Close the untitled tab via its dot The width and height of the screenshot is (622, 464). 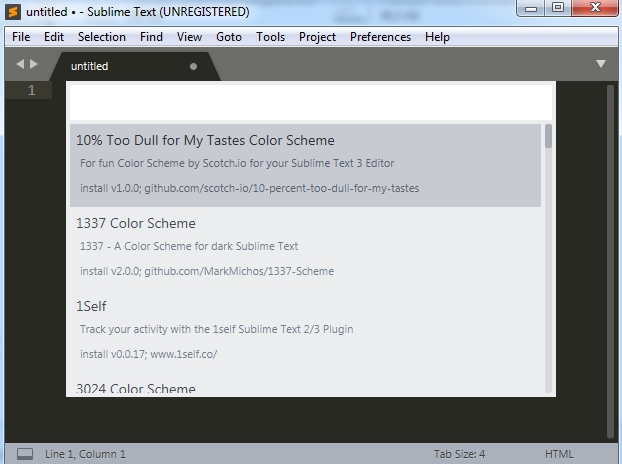(x=193, y=66)
